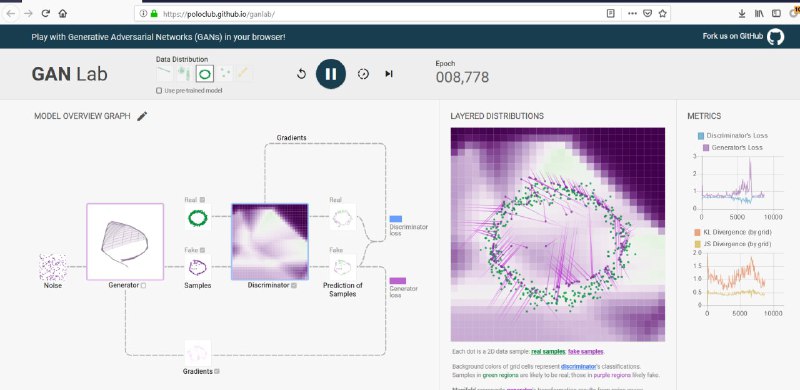The height and width of the screenshot is (390, 800).
Task: Select the ring data distribution
Action: click(205, 74)
